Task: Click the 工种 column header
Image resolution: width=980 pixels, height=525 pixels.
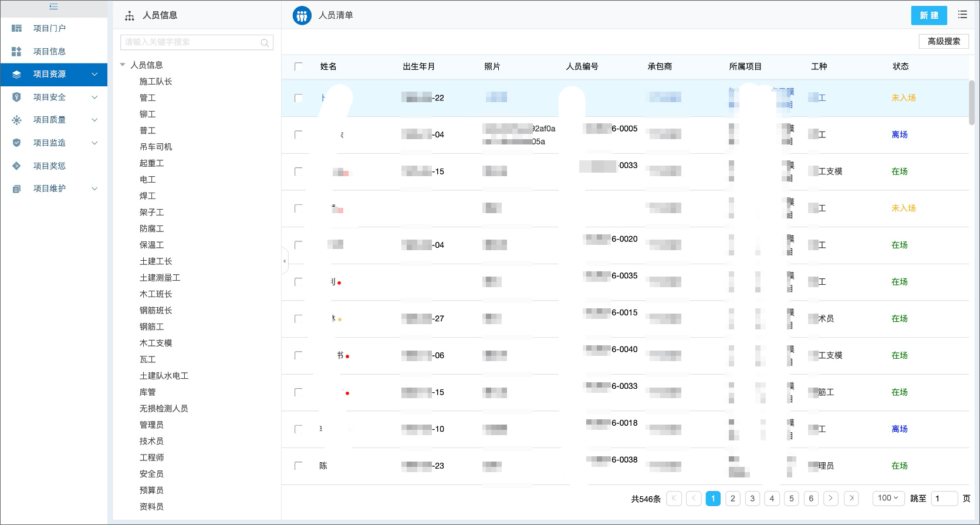Action: click(x=819, y=66)
